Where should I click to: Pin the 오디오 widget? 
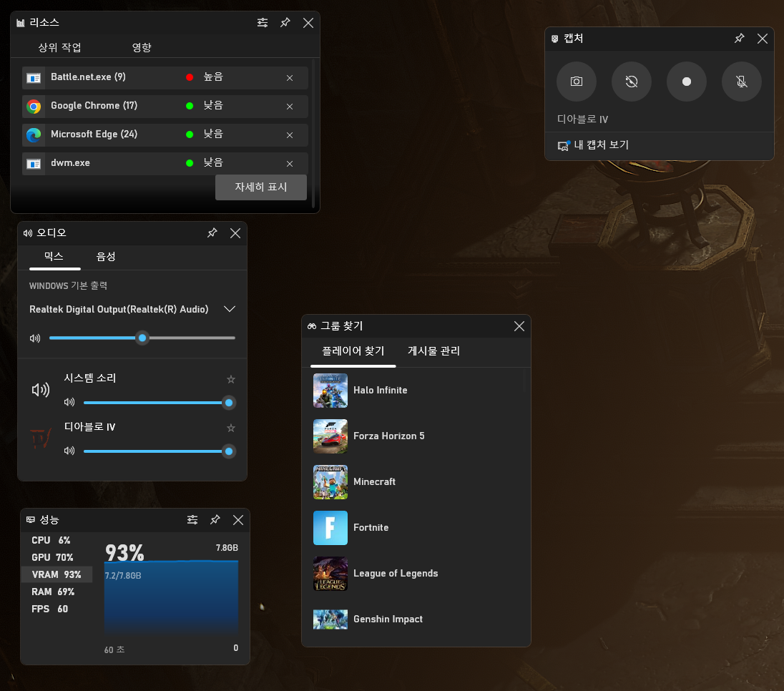[212, 233]
